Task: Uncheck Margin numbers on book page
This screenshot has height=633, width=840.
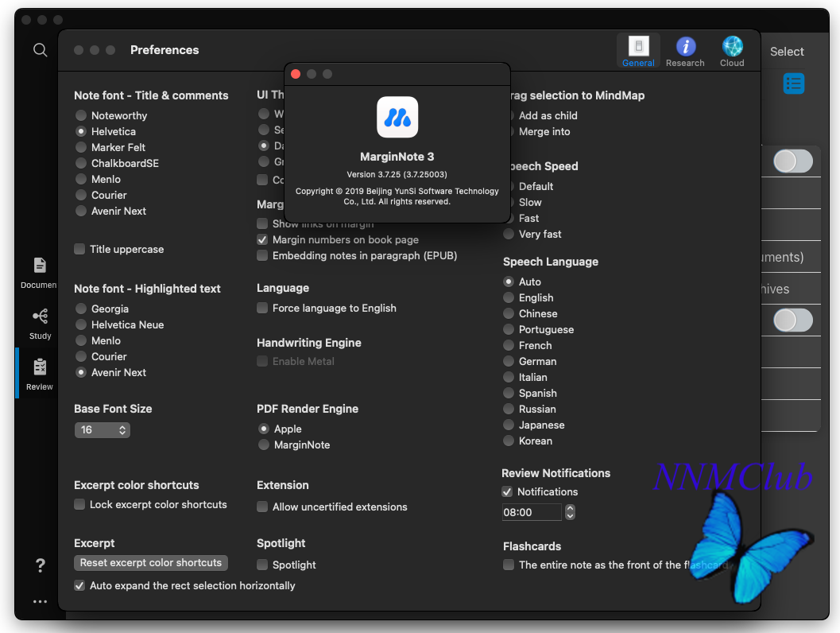Action: tap(262, 239)
